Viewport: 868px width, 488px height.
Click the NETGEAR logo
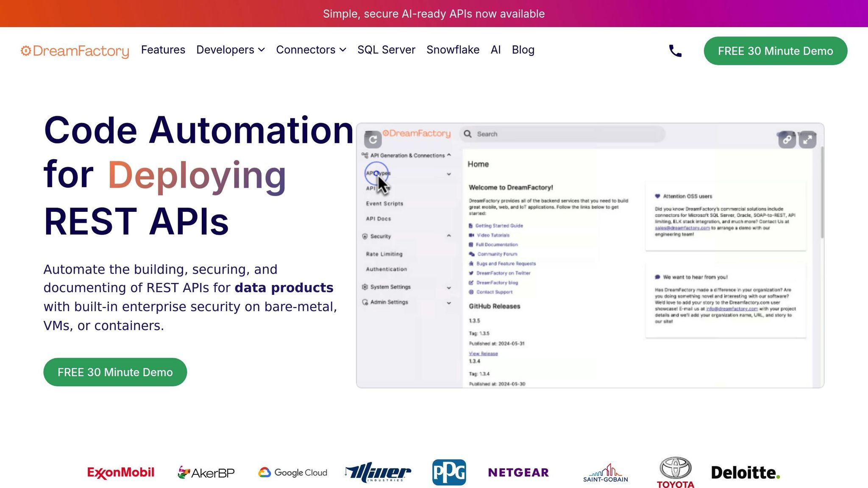[518, 472]
